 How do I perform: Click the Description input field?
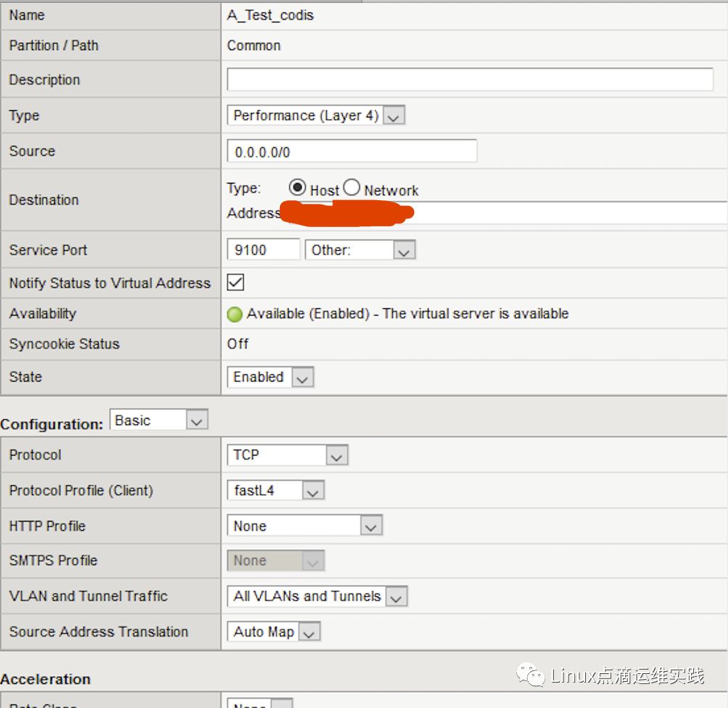[x=470, y=80]
